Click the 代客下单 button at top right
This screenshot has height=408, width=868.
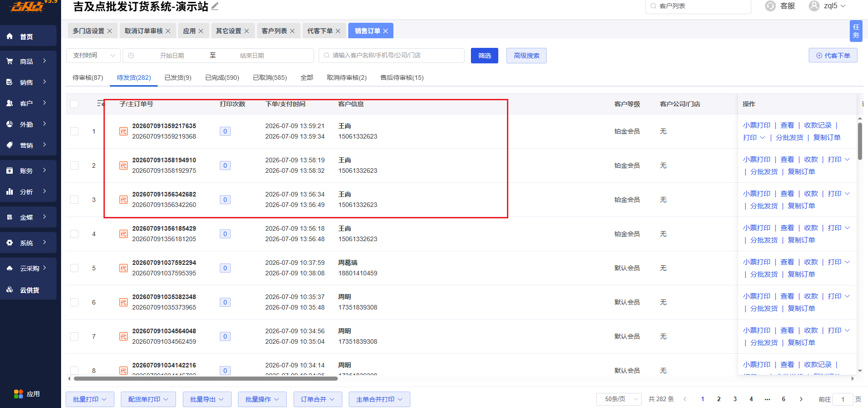(x=833, y=56)
